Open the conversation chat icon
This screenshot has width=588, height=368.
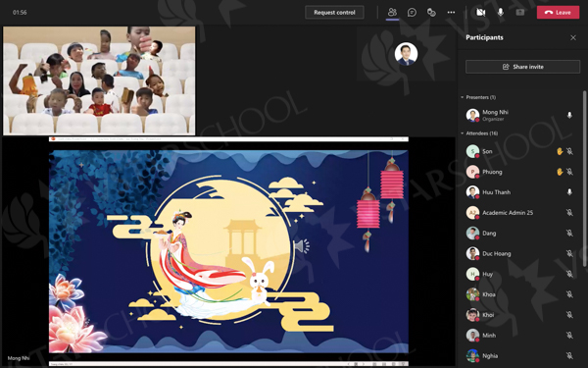412,13
